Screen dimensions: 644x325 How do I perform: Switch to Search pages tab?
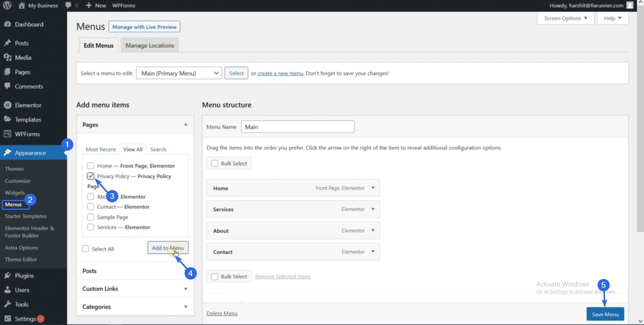[x=158, y=149]
